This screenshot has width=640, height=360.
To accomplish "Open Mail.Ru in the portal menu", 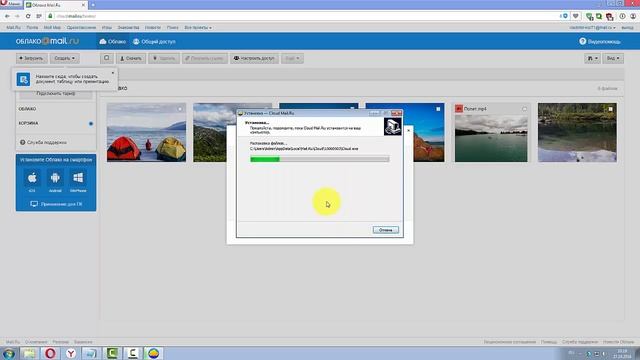I will pyautogui.click(x=13, y=27).
